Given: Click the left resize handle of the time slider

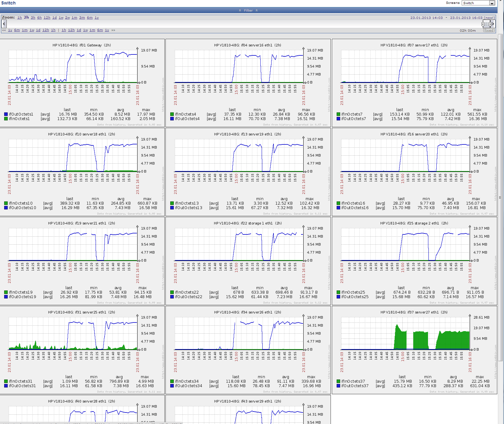Looking at the screenshot, I should 483,24.
